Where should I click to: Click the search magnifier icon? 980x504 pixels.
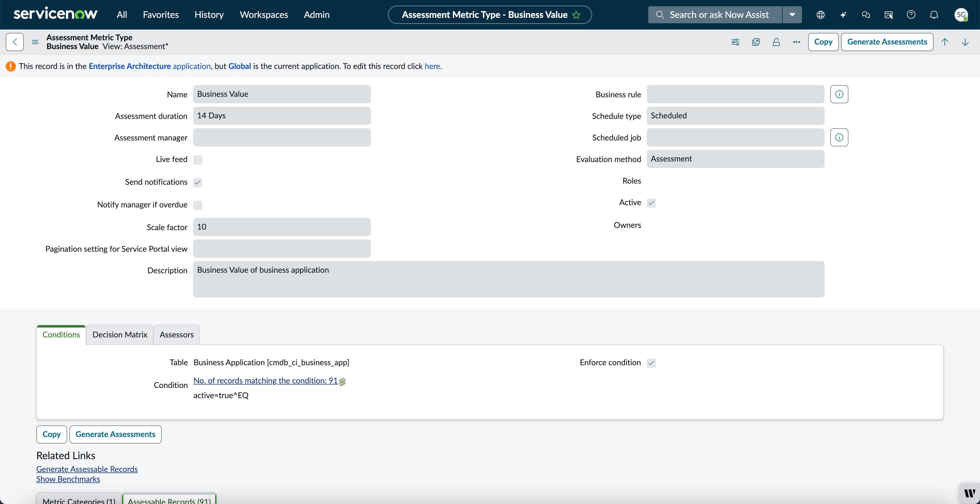660,15
